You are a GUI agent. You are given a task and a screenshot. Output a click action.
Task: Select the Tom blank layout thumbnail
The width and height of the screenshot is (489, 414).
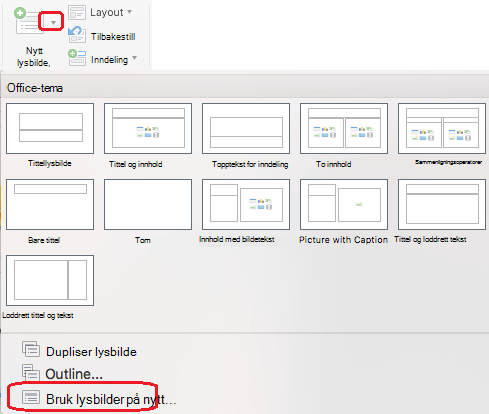point(148,204)
